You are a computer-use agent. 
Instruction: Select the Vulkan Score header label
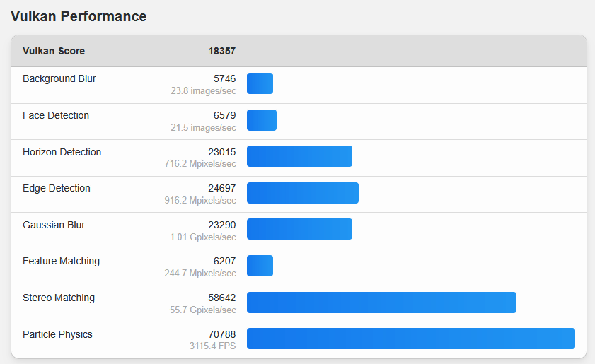pyautogui.click(x=54, y=51)
